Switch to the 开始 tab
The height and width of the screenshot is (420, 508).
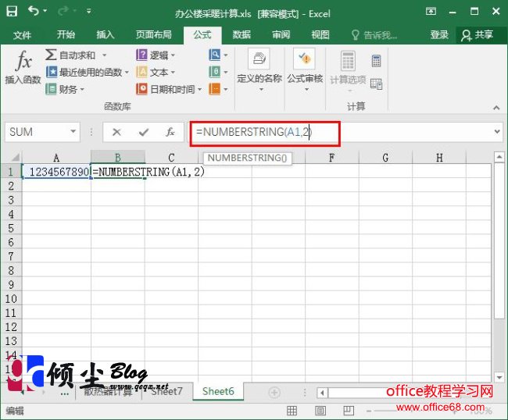[x=66, y=34]
